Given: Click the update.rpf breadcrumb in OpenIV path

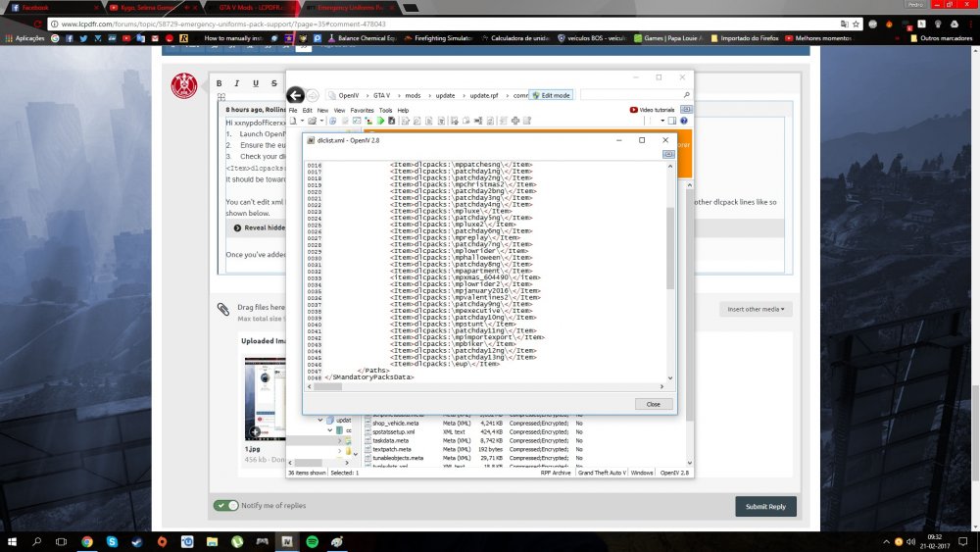Looking at the screenshot, I should click(484, 96).
